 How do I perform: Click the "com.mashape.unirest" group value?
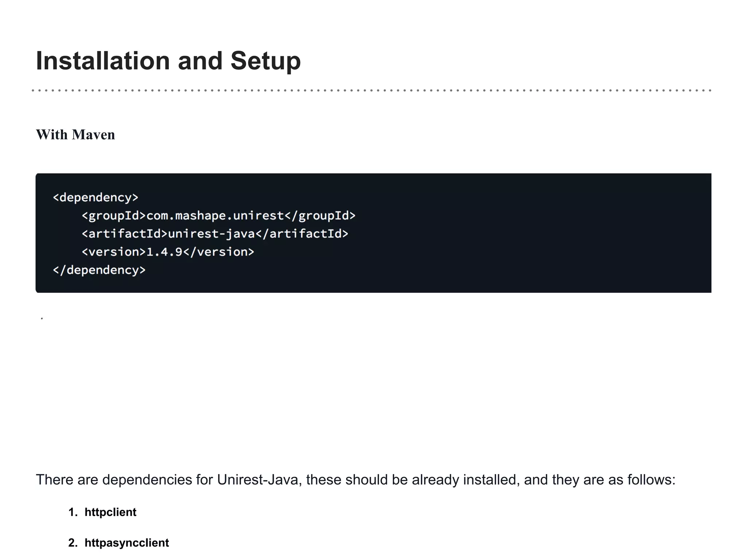(215, 216)
